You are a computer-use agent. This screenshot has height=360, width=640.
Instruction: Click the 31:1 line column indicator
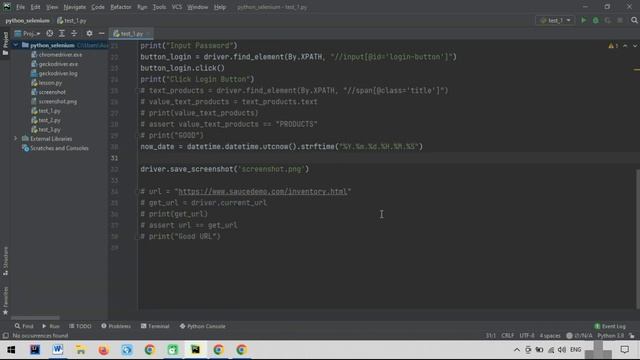490,336
